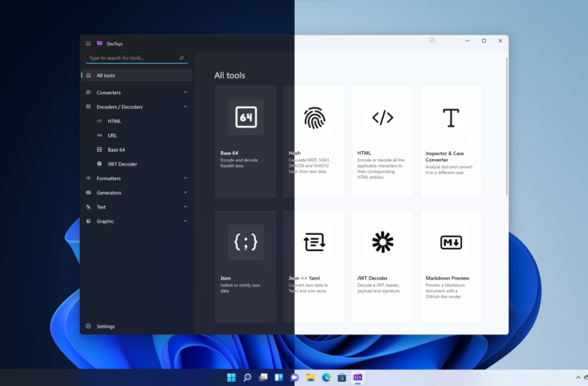This screenshot has height=386, width=588.
Task: Click the braces icon on Json card
Action: [246, 242]
